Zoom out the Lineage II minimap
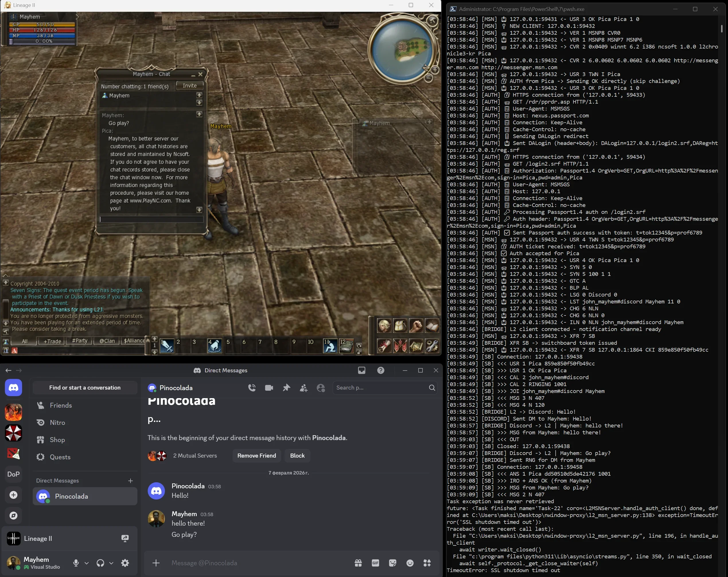This screenshot has width=728, height=577. coord(428,78)
